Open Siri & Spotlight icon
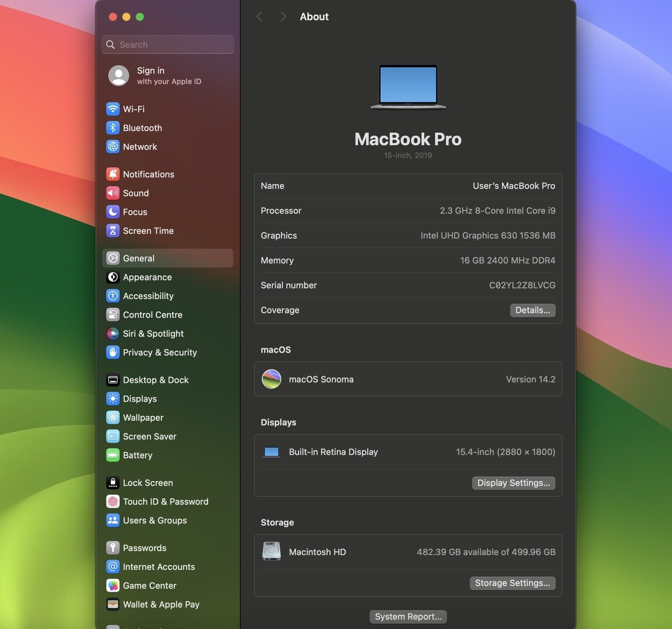Image resolution: width=672 pixels, height=629 pixels. tap(113, 334)
